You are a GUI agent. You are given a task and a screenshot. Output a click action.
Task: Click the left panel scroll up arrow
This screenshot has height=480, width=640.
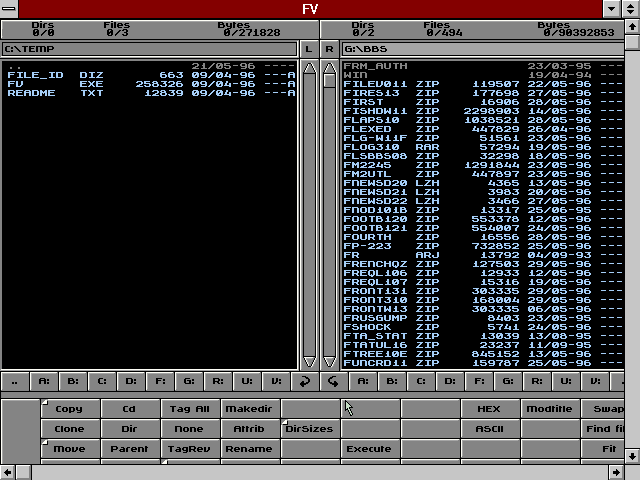pos(309,68)
